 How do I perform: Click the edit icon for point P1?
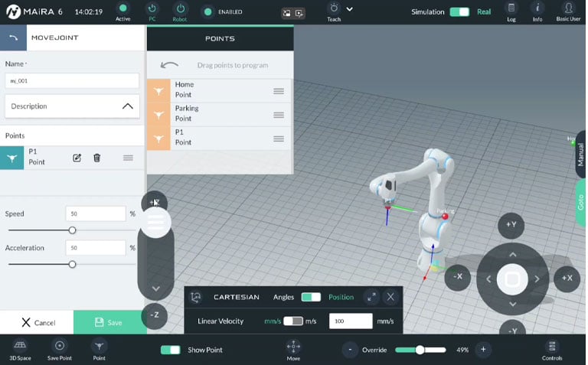[x=77, y=158]
